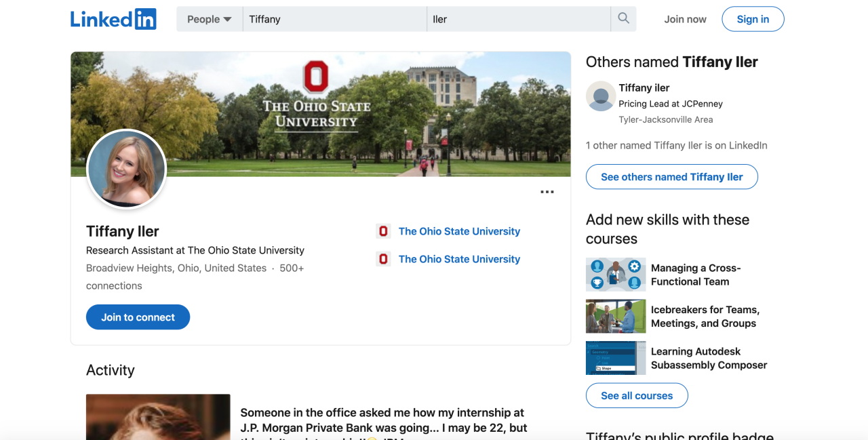
Task: Select the Tiffany Iler profile name heading
Action: [x=123, y=231]
